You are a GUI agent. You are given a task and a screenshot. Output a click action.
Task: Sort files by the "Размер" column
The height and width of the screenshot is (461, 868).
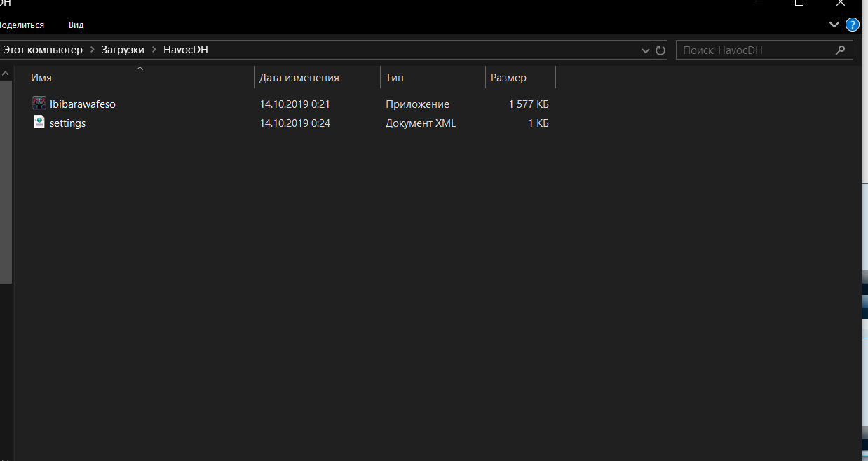click(x=508, y=78)
